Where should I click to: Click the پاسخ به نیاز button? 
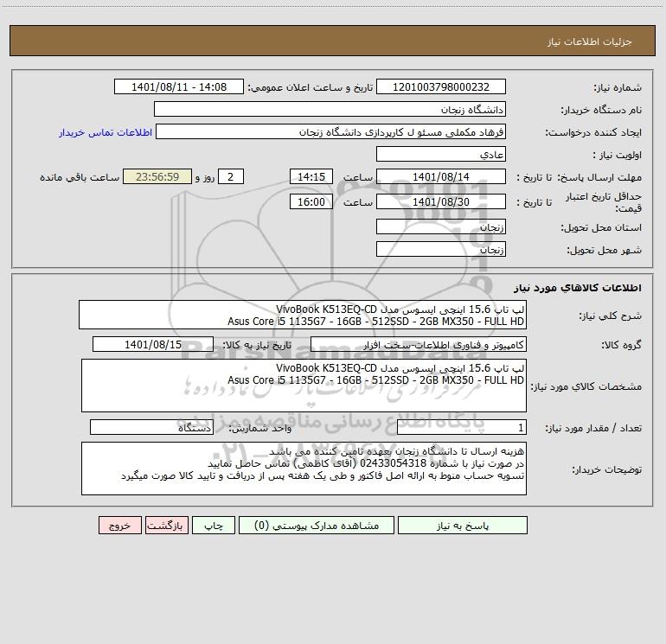(x=463, y=526)
